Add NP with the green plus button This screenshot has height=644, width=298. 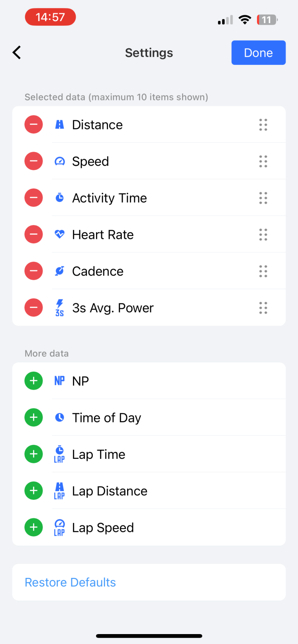(34, 381)
